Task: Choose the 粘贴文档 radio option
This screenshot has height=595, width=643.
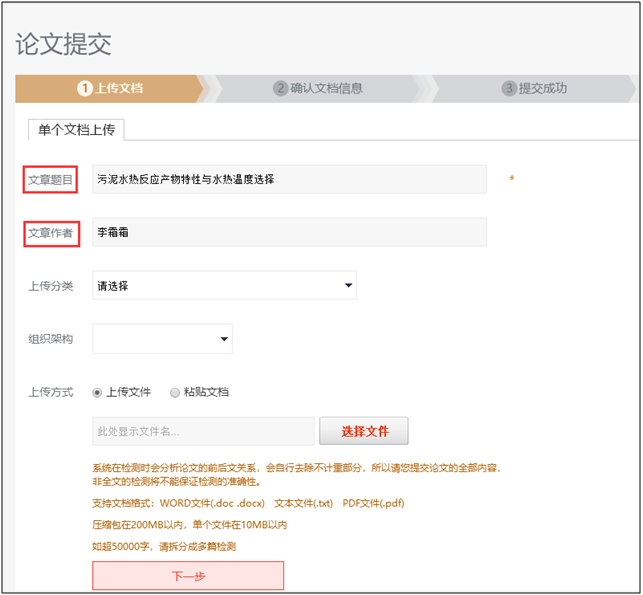Action: [x=175, y=393]
